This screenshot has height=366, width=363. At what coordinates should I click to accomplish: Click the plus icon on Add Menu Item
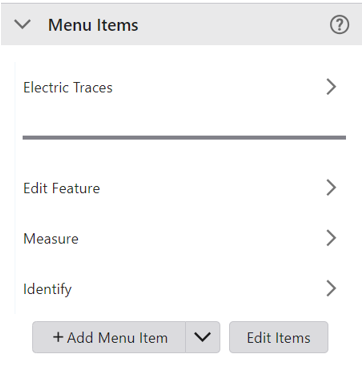(58, 337)
